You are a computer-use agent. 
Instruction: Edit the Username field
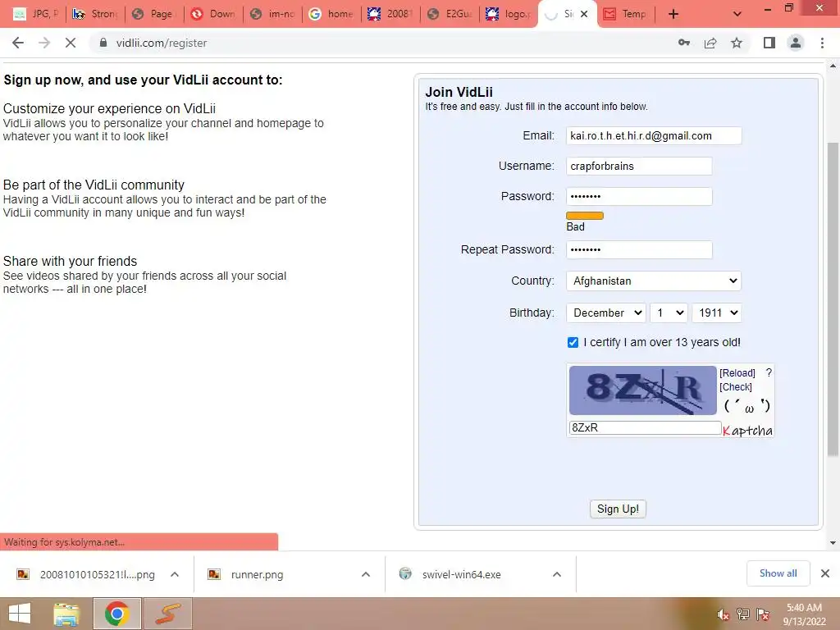(639, 166)
